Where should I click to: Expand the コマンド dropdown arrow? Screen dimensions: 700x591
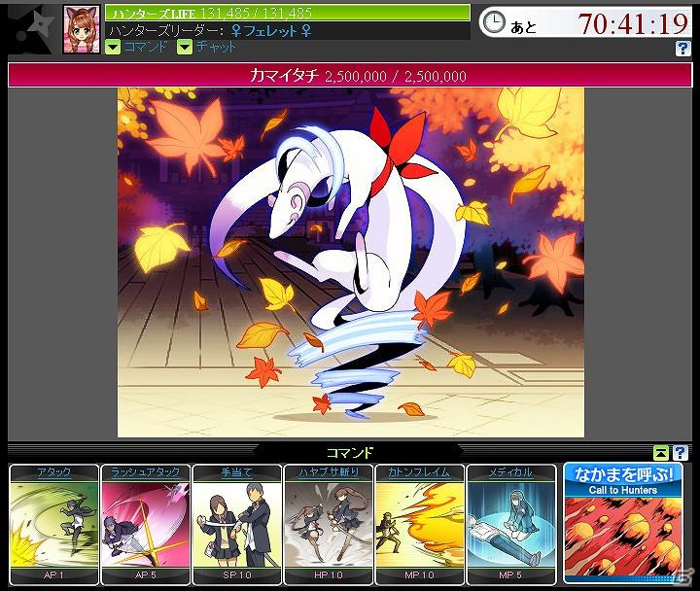(x=113, y=47)
